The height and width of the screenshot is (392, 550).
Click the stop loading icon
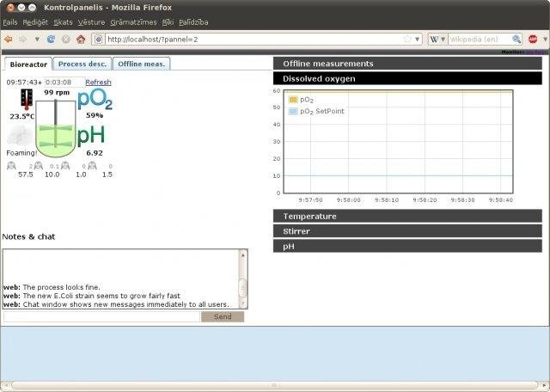[66, 40]
